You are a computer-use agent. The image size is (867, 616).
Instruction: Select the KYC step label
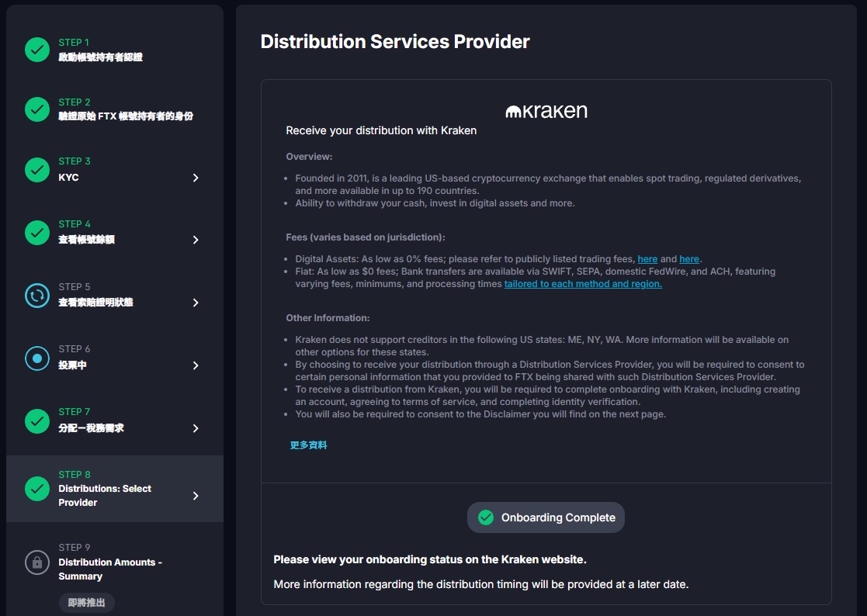(x=68, y=178)
